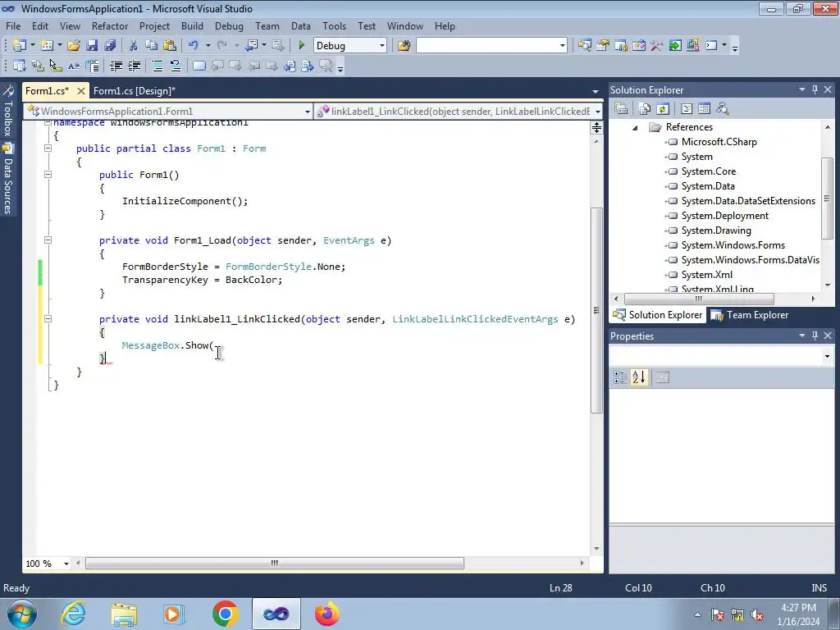Click the Display Quick Info icon
Viewport: 840px width, 630px height.
(x=56, y=66)
